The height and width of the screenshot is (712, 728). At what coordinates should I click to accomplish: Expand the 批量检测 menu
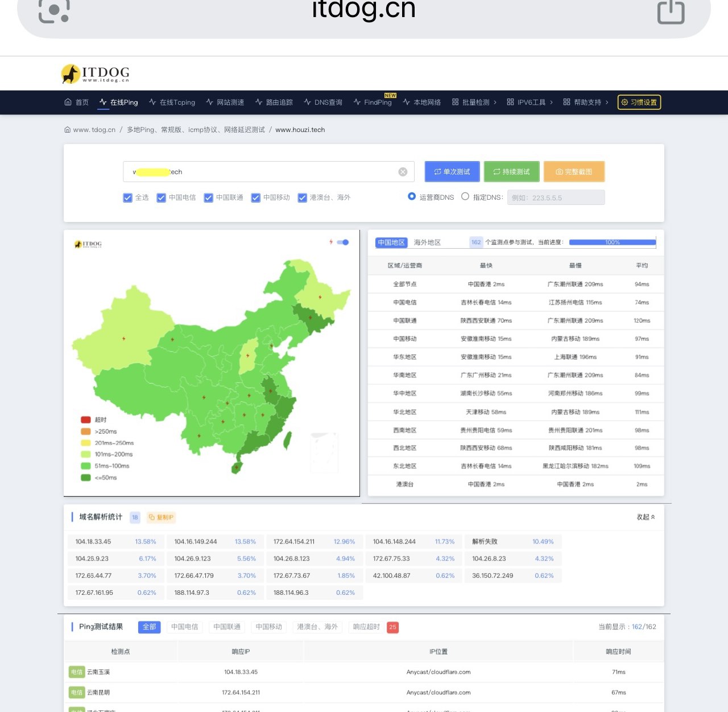tap(474, 102)
